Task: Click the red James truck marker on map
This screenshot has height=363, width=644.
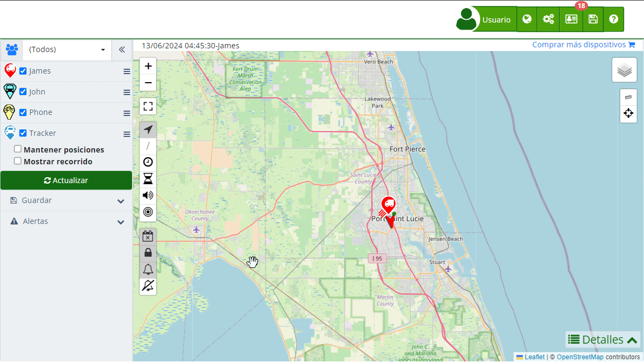Action: click(x=389, y=205)
